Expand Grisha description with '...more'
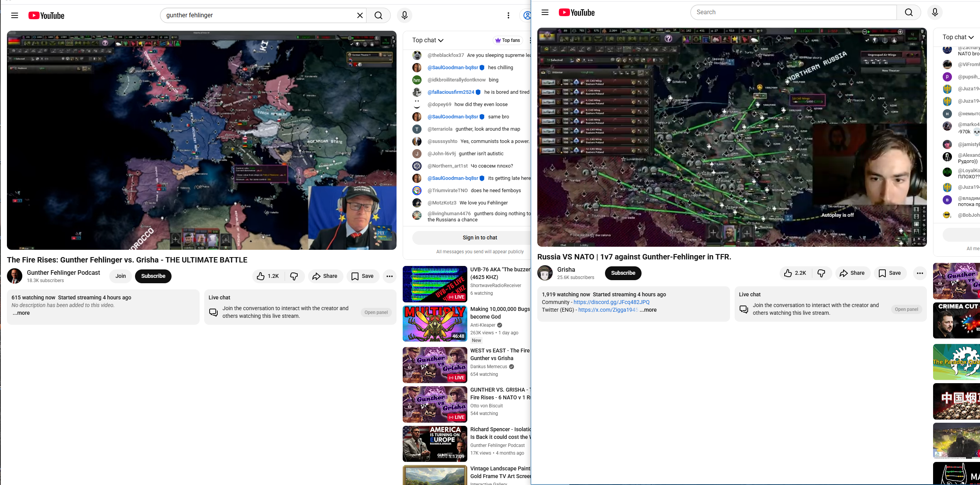The height and width of the screenshot is (485, 980). pos(648,310)
